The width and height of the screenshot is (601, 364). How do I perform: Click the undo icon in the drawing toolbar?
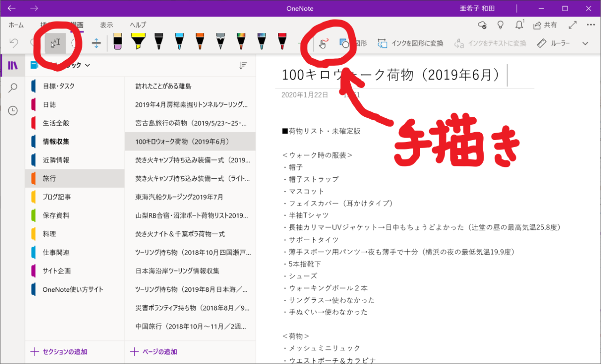tap(14, 44)
